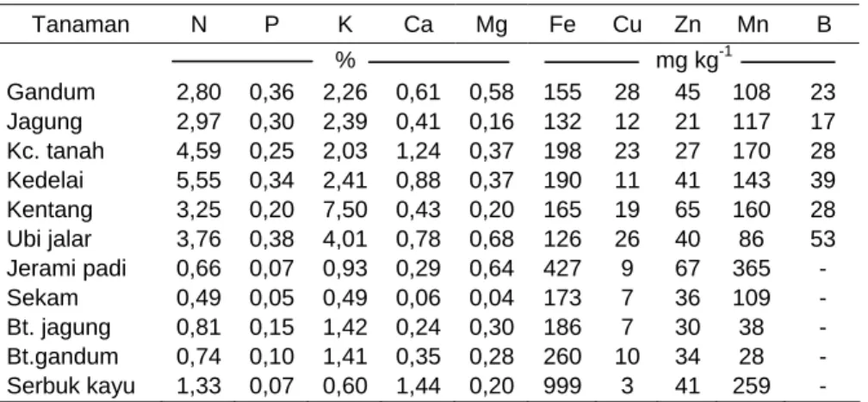
Task: Click the 7,50 potassium value for Kentang
Action: click(344, 210)
